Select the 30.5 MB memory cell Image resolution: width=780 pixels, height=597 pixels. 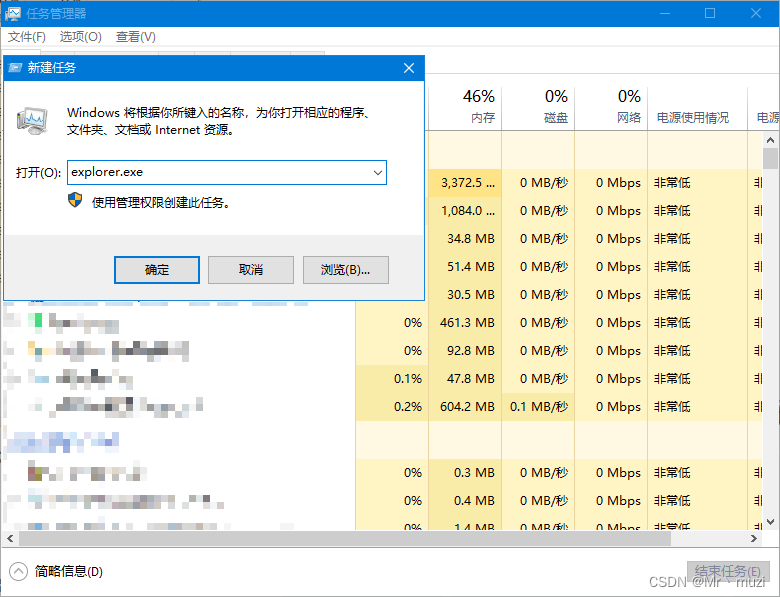click(x=465, y=295)
